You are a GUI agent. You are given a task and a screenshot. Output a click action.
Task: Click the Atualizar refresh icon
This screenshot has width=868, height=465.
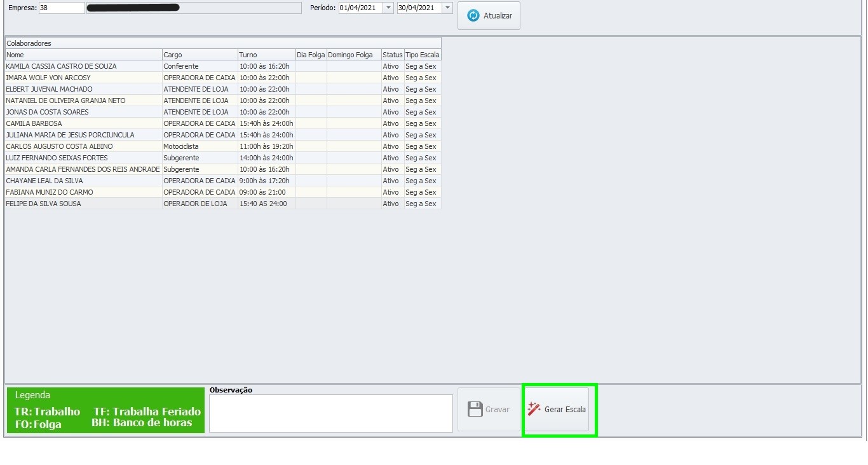click(473, 16)
